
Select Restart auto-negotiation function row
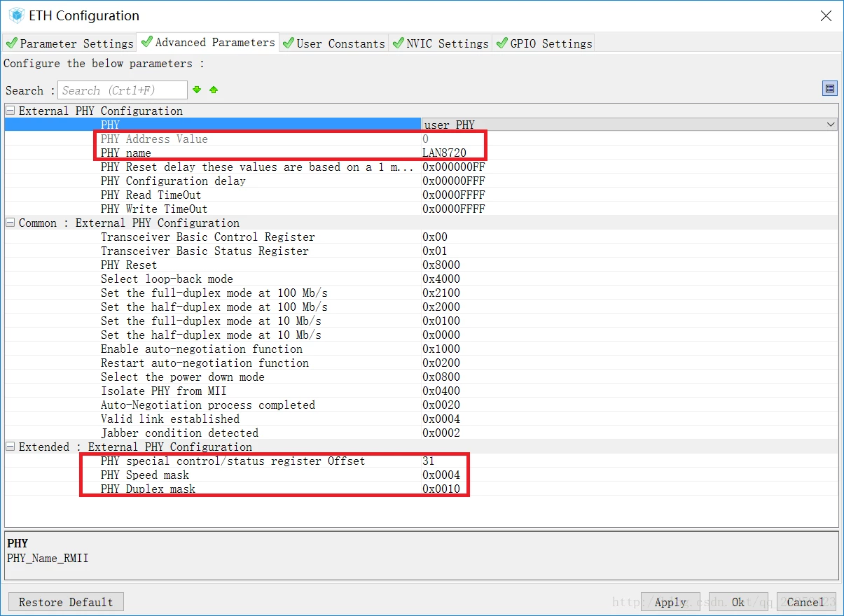[x=421, y=363]
